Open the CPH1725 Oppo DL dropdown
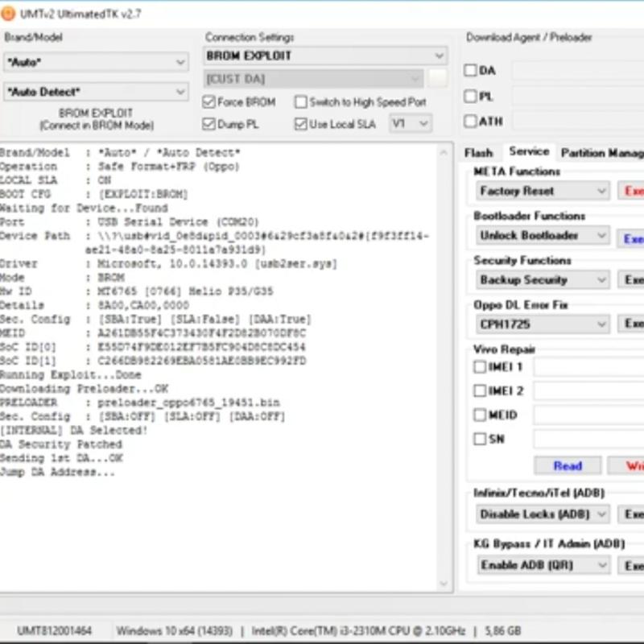This screenshot has height=644, width=644. click(543, 324)
